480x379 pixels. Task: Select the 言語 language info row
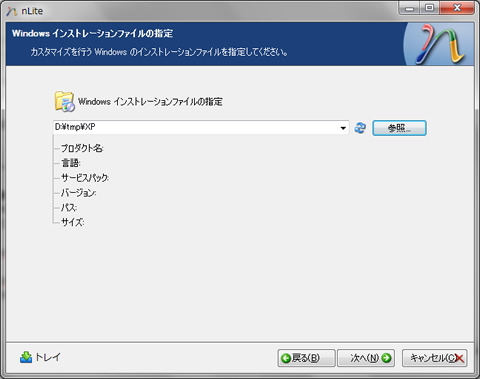point(71,163)
